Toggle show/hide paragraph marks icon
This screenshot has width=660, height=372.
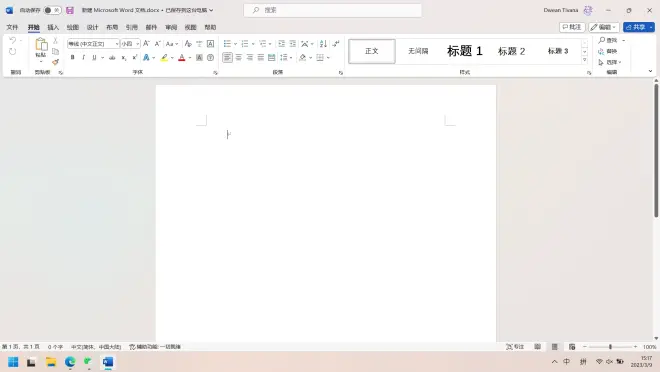335,43
